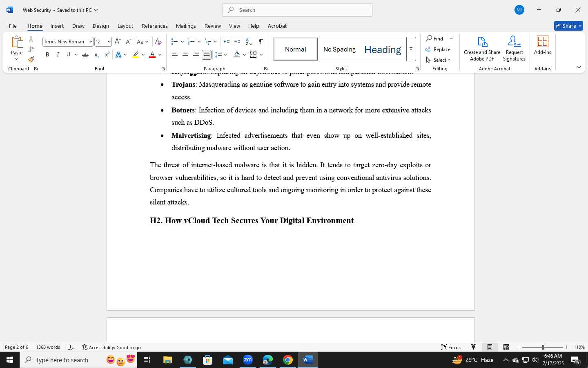Click the Copy icon in Clipboard

[x=31, y=49]
